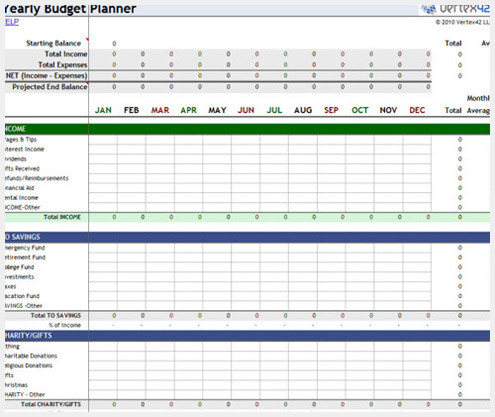The width and height of the screenshot is (495, 417).
Task: Click the NET (Income - Expenses) label
Action: pos(46,76)
